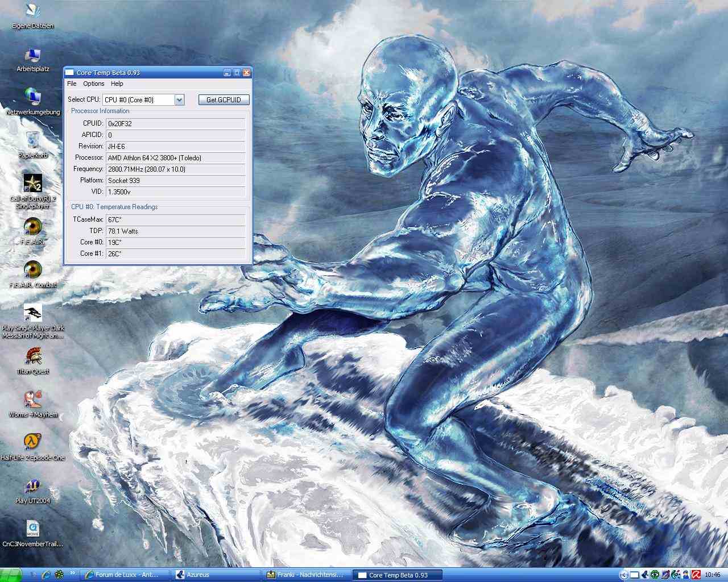728x582 pixels.
Task: Click the green swirl tray icon left of the messenger buddy
Action: click(676, 575)
